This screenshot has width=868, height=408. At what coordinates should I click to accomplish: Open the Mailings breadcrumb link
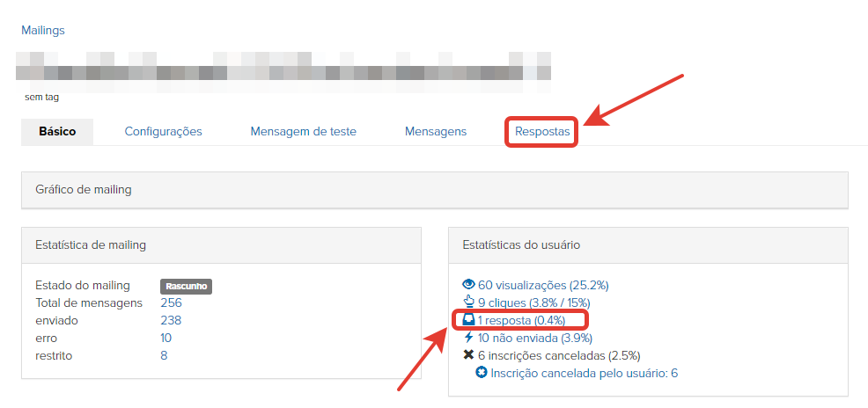(43, 30)
